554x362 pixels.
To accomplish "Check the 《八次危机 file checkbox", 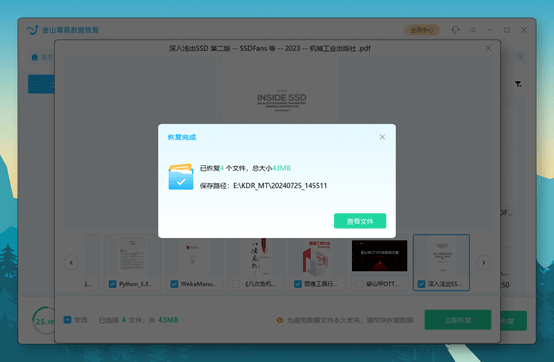I will (x=236, y=284).
